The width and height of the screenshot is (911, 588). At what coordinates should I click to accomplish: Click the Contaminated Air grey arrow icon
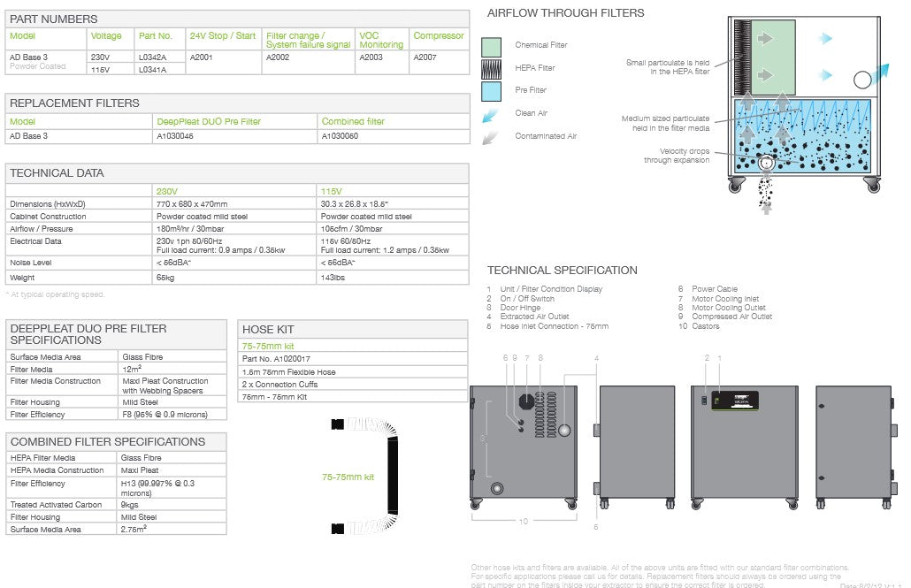491,137
